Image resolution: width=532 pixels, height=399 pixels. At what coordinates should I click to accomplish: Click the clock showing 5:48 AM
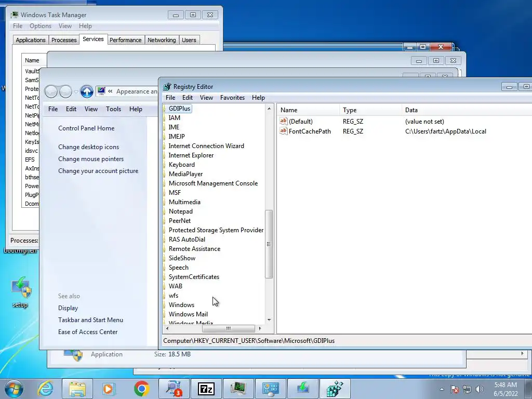click(506, 385)
